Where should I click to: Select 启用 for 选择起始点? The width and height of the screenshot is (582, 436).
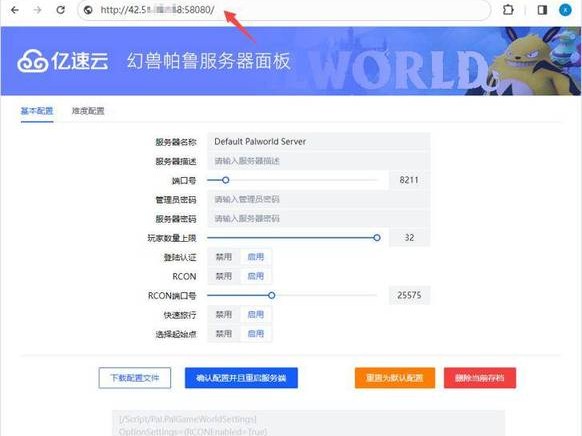tap(256, 334)
